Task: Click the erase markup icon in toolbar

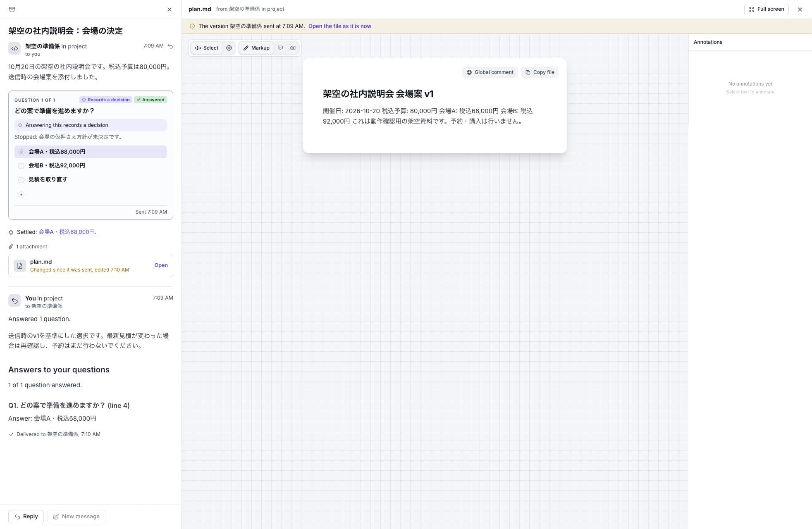Action: (x=293, y=48)
